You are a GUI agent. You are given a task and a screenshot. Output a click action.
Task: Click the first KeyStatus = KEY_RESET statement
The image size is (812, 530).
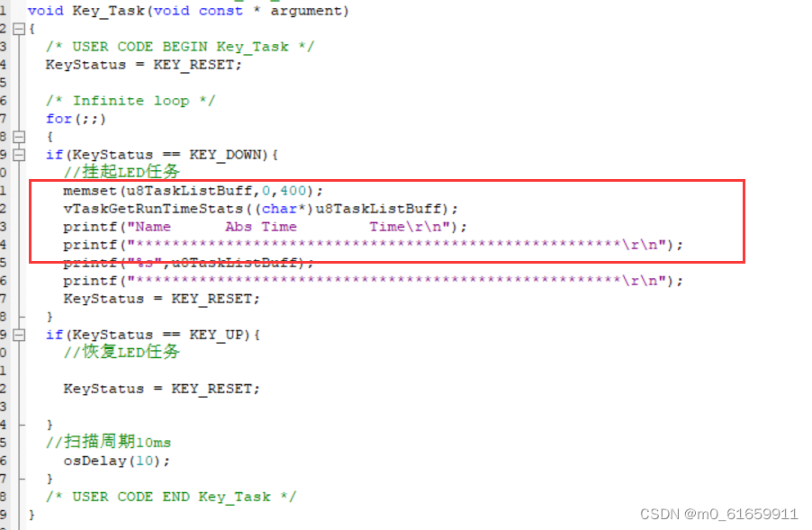[x=143, y=65]
